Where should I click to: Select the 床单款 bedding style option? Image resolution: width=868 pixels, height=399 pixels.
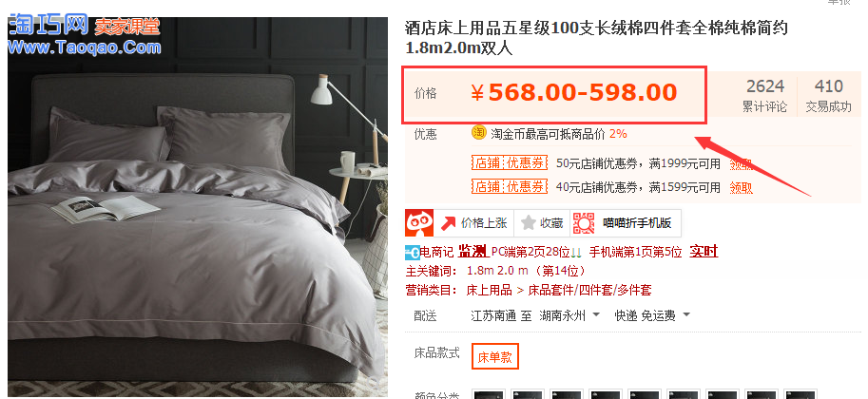[495, 357]
